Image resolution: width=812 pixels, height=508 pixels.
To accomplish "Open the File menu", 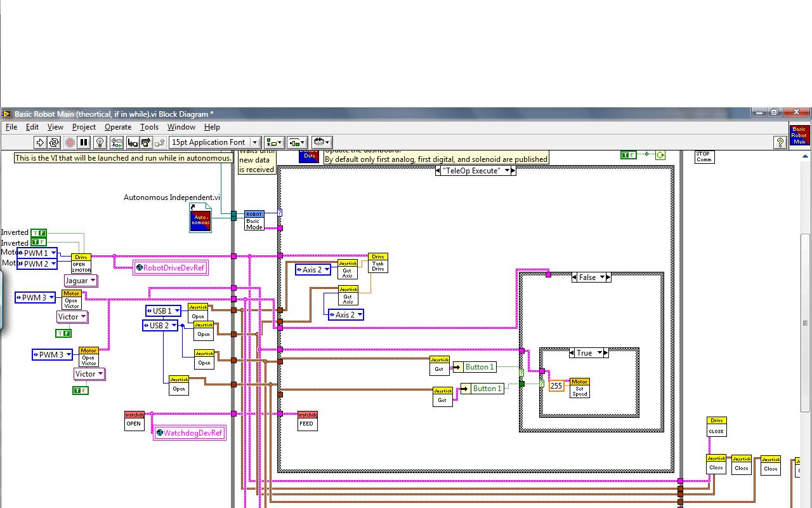I will [11, 127].
